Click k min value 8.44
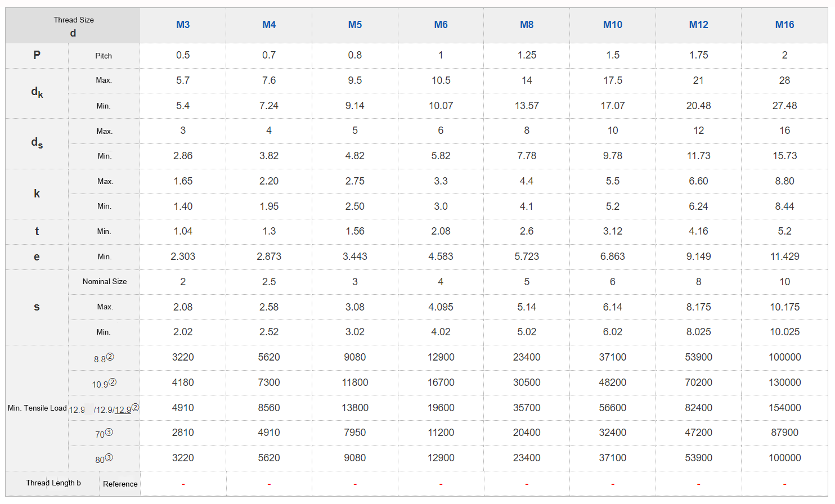The height and width of the screenshot is (504, 835). tap(784, 206)
